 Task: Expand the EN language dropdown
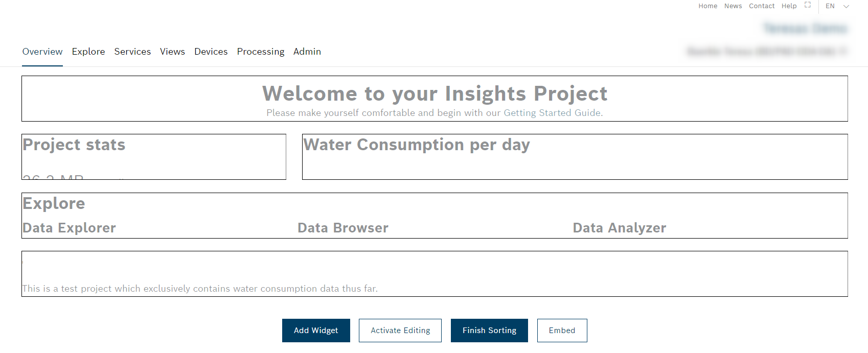click(x=837, y=6)
